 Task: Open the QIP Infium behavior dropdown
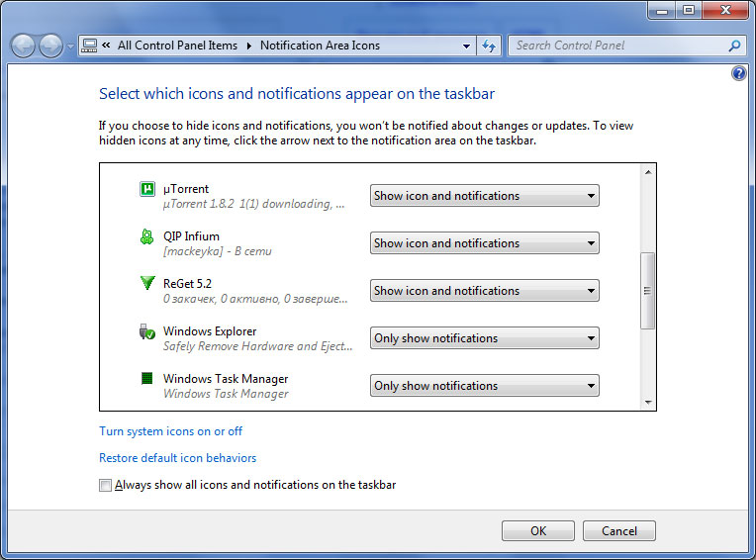pos(485,242)
